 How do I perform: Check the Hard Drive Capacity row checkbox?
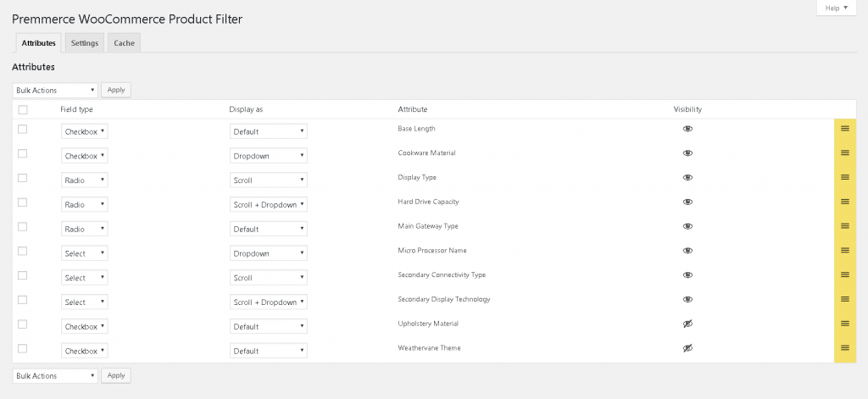coord(23,202)
